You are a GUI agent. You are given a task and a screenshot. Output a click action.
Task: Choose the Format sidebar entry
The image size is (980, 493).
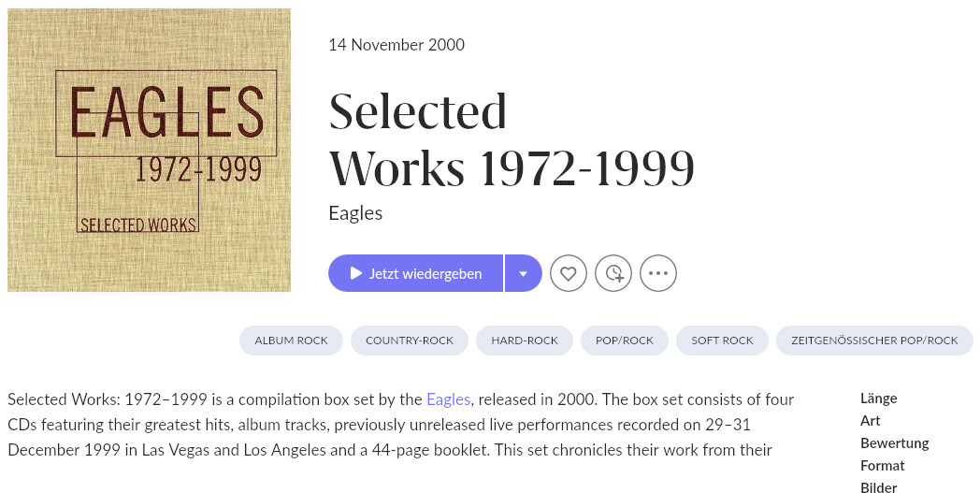(883, 466)
